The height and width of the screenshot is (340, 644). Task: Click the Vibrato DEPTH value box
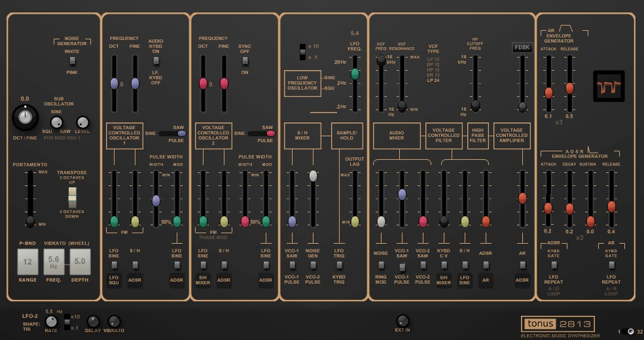(x=80, y=261)
